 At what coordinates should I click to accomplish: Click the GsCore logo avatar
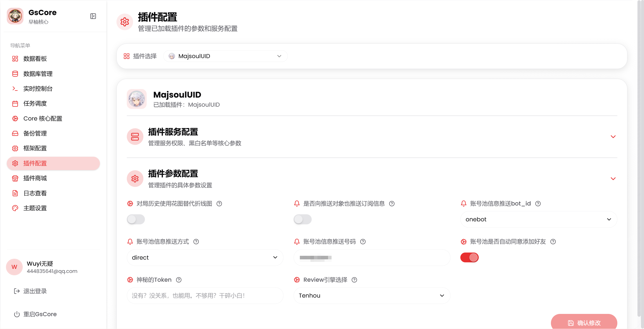pos(15,16)
